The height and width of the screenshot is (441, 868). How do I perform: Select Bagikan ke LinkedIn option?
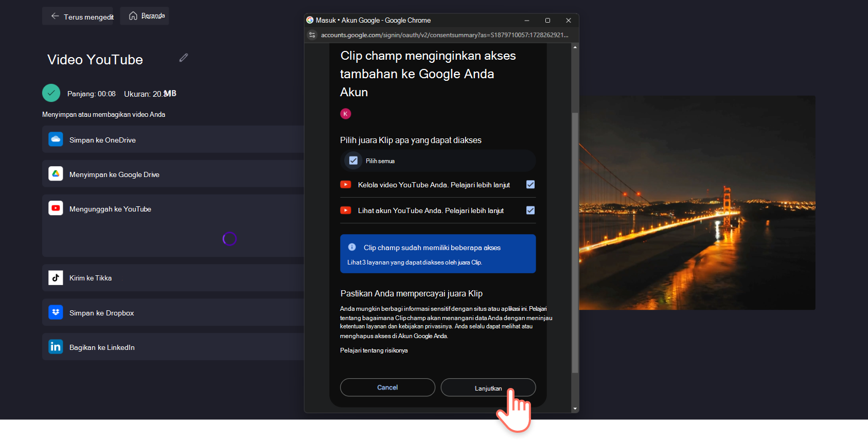[173, 347]
